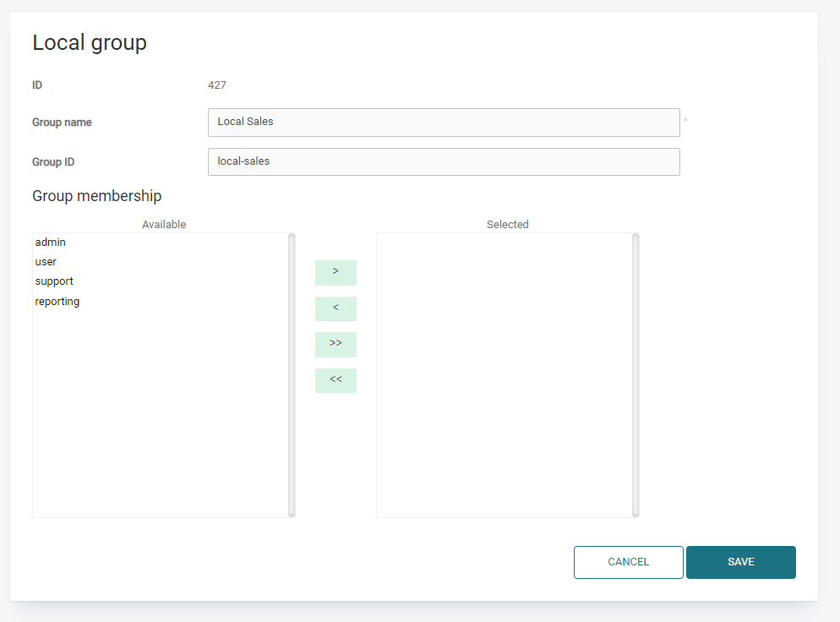This screenshot has width=840, height=622.
Task: Click the move selected left (<) button
Action: tap(335, 308)
